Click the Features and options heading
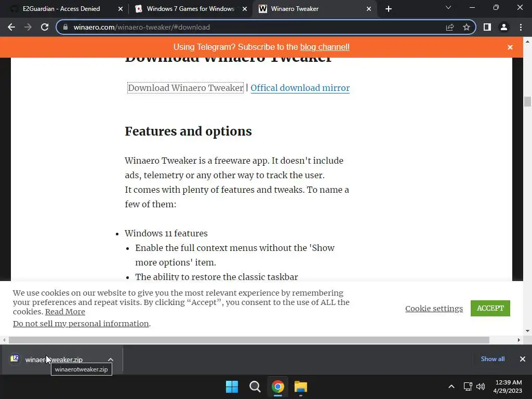532x399 pixels. (188, 131)
